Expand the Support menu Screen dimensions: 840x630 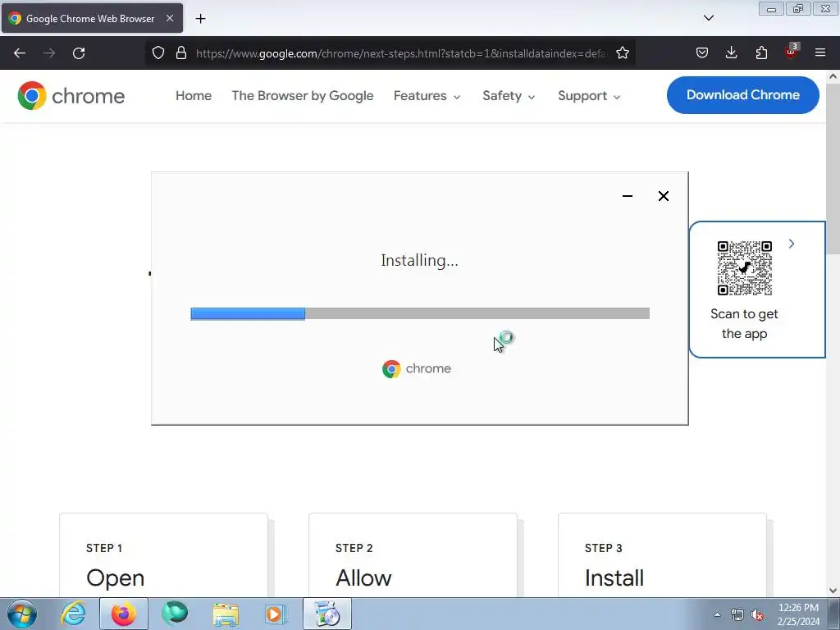click(x=589, y=96)
